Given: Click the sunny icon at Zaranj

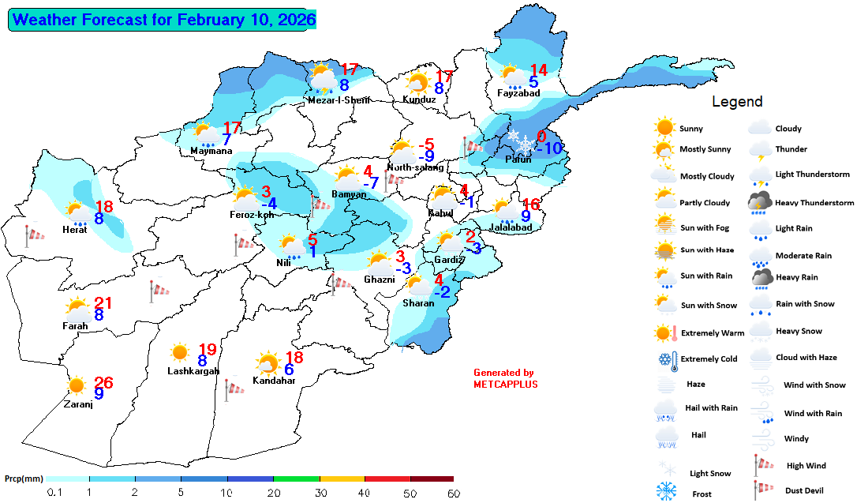Looking at the screenshot, I should [77, 386].
